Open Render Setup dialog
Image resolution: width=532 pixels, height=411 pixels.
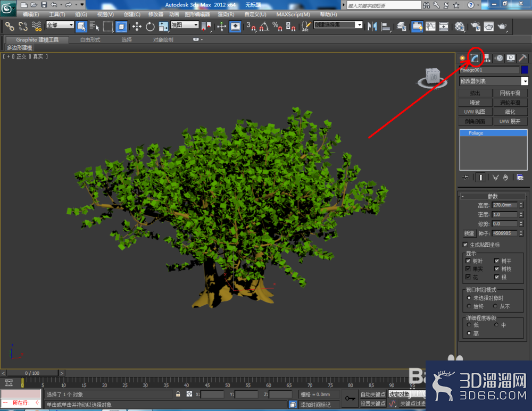coord(475,26)
